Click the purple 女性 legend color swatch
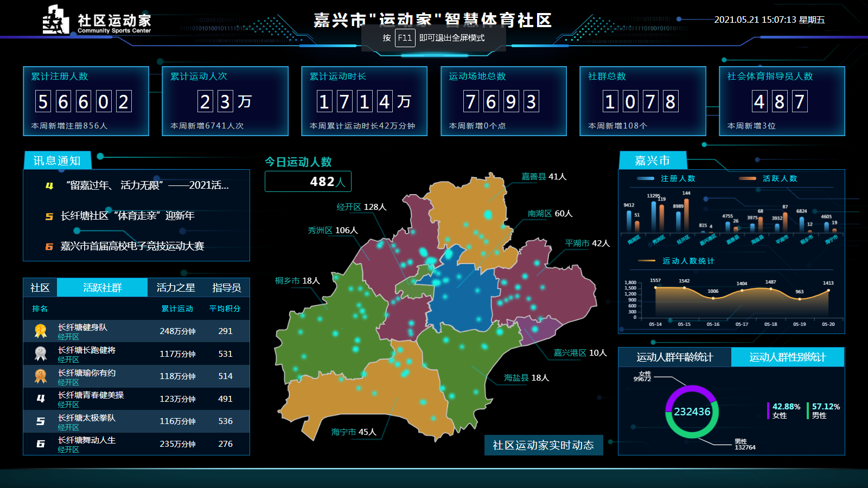 pyautogui.click(x=768, y=410)
